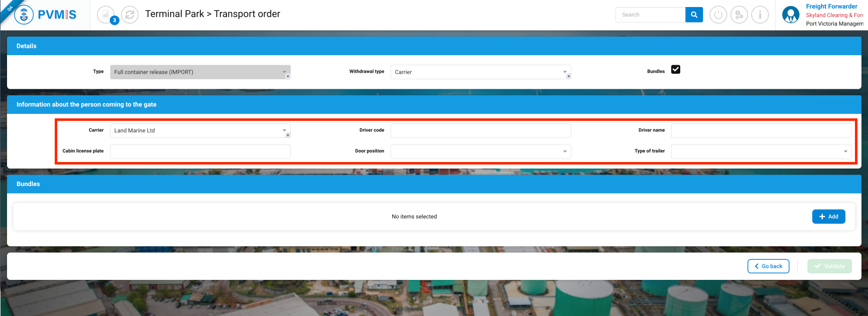The image size is (868, 316).
Task: Click the information icon in header
Action: [760, 15]
